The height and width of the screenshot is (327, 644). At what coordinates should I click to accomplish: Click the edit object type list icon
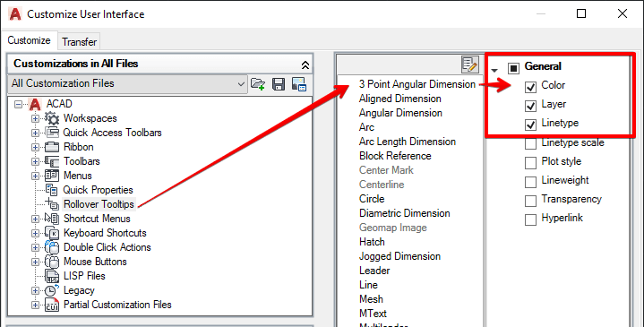tap(469, 65)
